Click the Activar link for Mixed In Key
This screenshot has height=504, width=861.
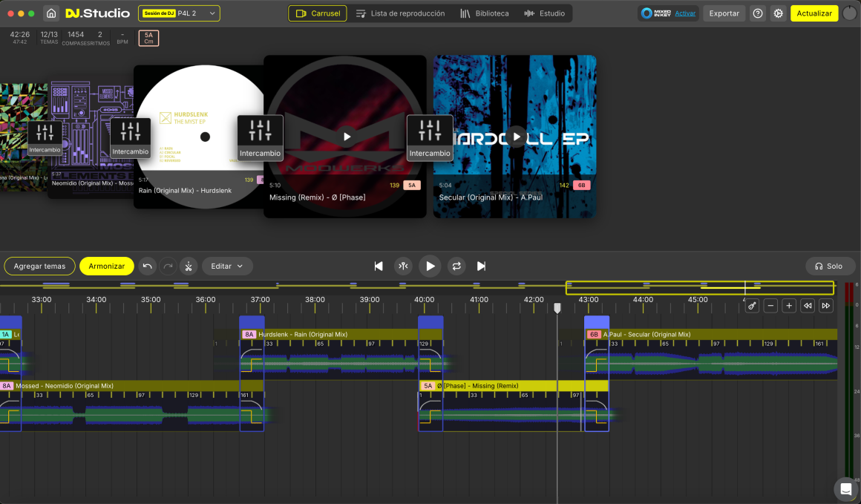pyautogui.click(x=685, y=13)
